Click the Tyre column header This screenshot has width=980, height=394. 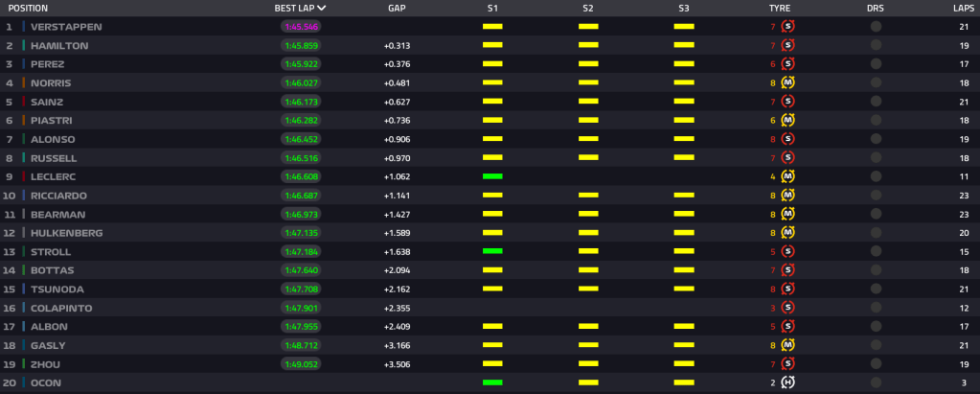780,9
